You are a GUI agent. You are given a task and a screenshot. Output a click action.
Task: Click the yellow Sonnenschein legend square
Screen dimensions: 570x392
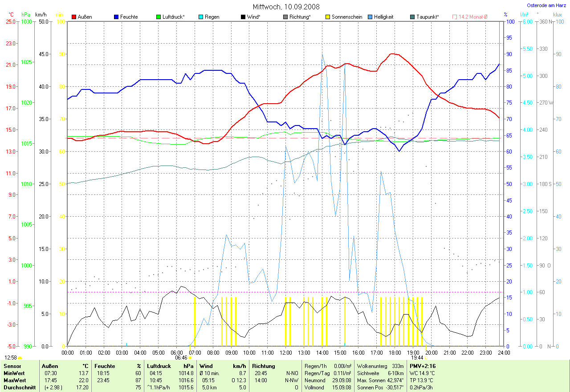tap(328, 17)
